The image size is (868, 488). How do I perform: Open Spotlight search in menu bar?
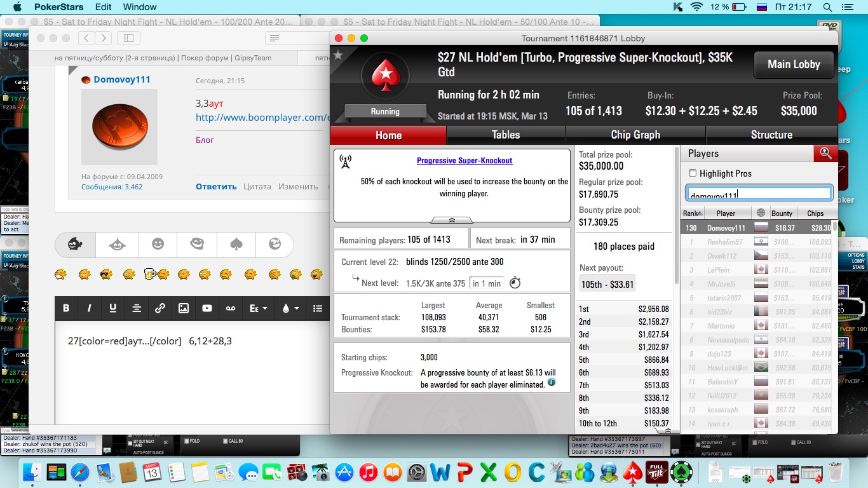click(828, 7)
